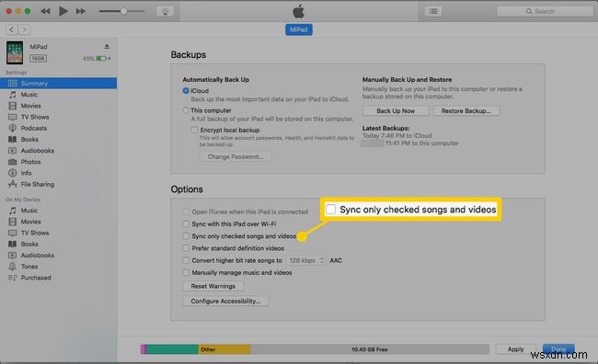Screen dimensions: 598x364
Task: Click the Other storage segment
Action: click(x=224, y=349)
